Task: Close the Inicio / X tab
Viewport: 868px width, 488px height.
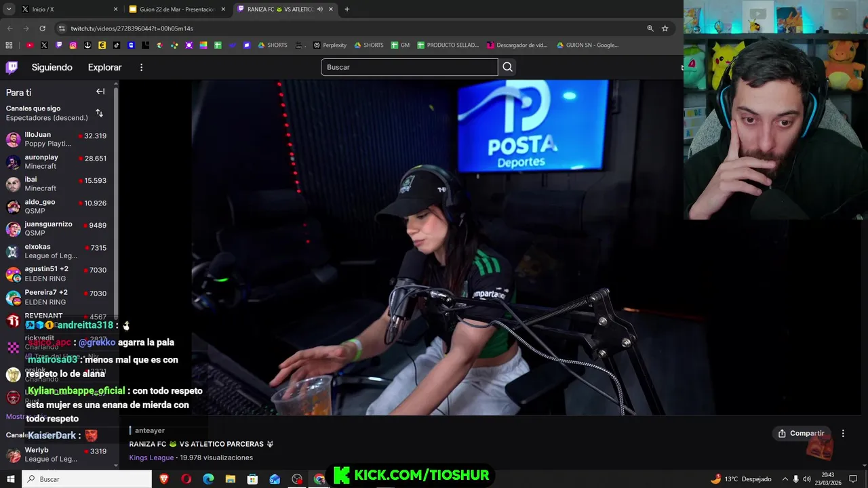Action: (115, 9)
